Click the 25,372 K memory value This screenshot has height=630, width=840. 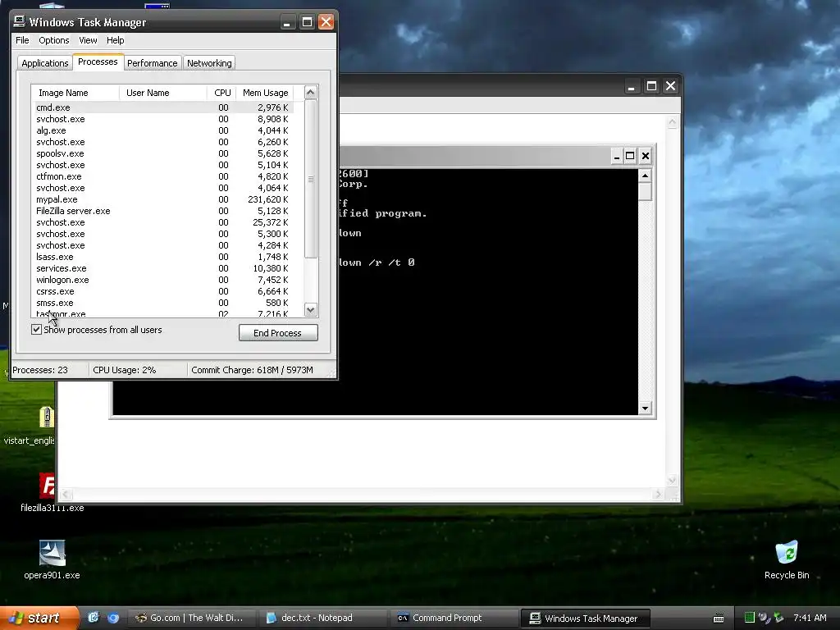click(271, 222)
